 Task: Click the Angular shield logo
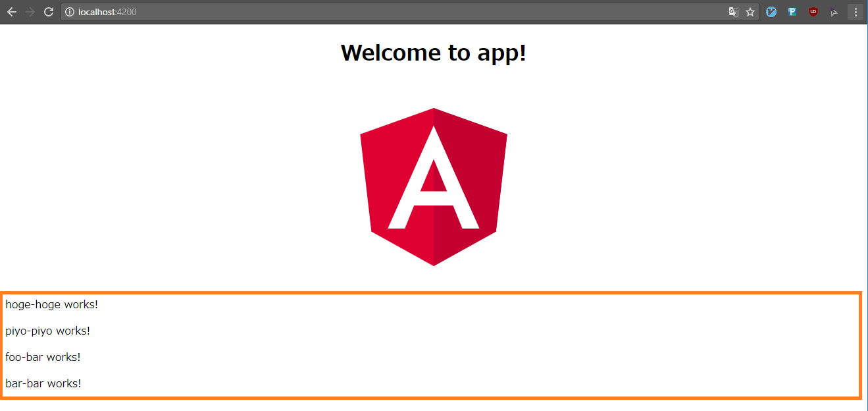point(433,186)
